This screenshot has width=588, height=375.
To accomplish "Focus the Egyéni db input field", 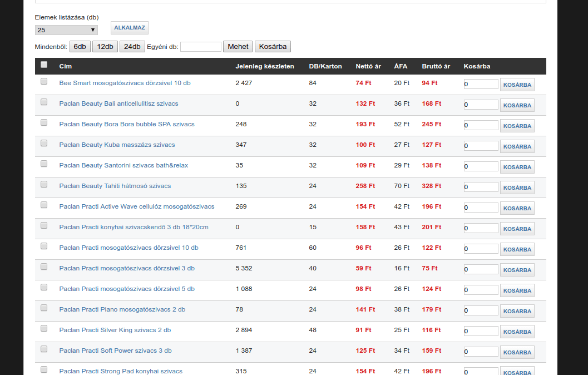I will coord(201,47).
